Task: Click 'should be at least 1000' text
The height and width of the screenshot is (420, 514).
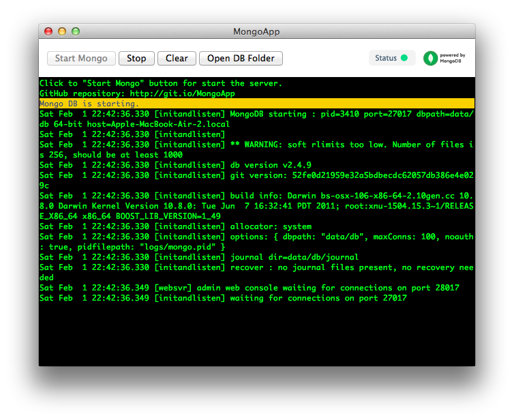Action: pos(127,155)
